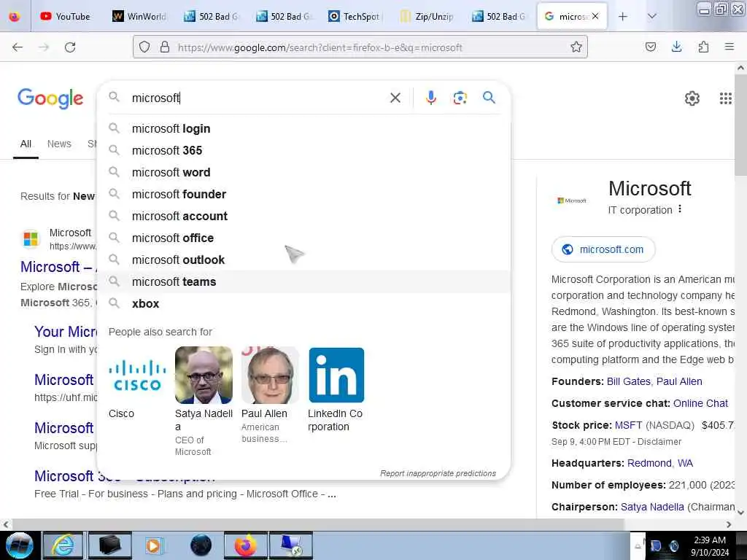
Task: Open the Redmond, WA headquarters link
Action: (659, 463)
